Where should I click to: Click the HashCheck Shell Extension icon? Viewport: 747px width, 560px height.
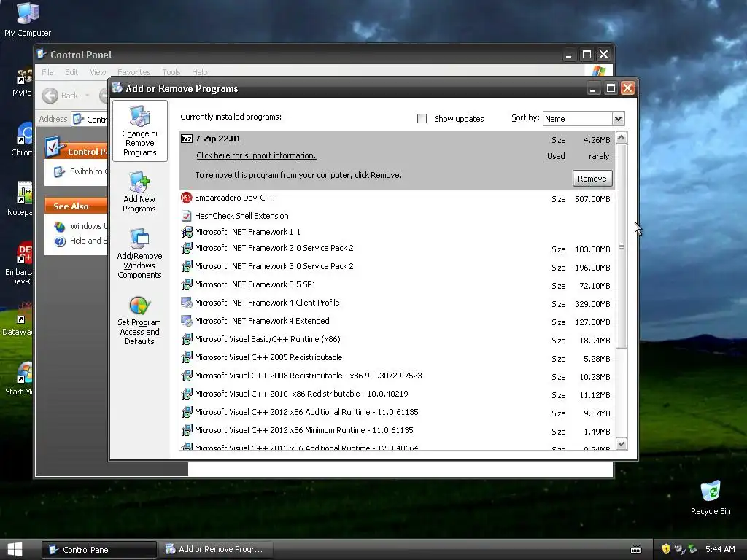tap(187, 216)
